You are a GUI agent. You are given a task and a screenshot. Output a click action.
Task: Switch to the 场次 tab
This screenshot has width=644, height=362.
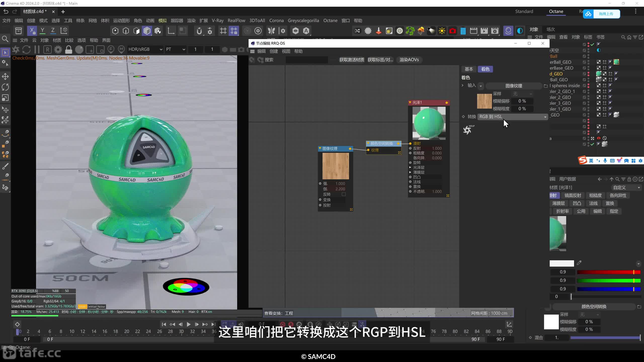click(550, 29)
